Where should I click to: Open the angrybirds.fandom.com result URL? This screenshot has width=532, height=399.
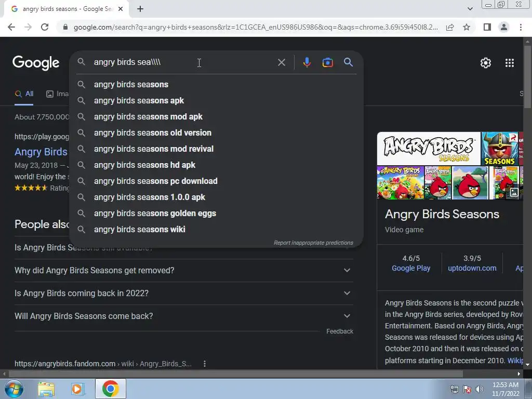tap(103, 364)
